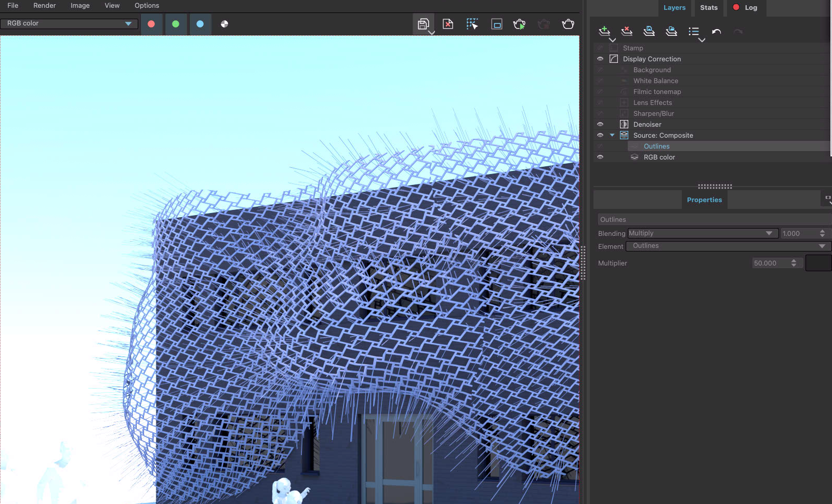Switch to the Layers tab
This screenshot has height=504, width=832.
(675, 8)
